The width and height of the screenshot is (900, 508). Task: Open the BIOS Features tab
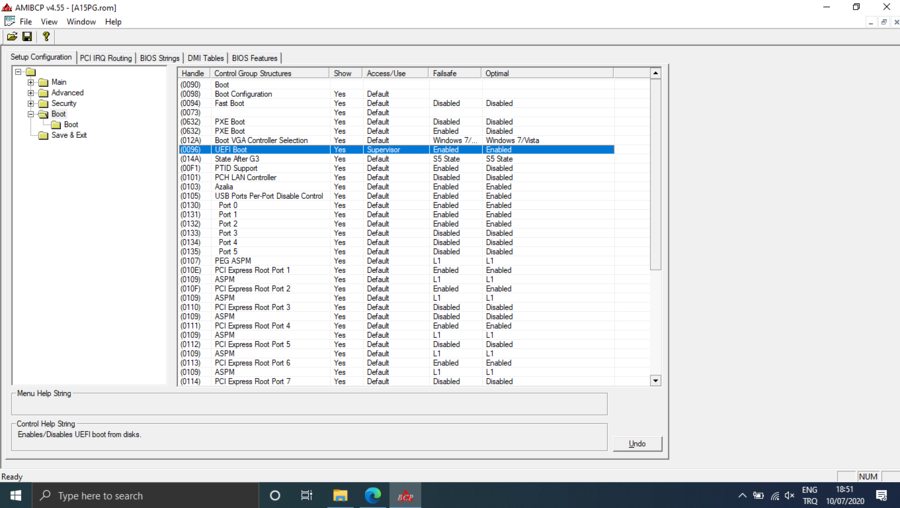pyautogui.click(x=254, y=58)
